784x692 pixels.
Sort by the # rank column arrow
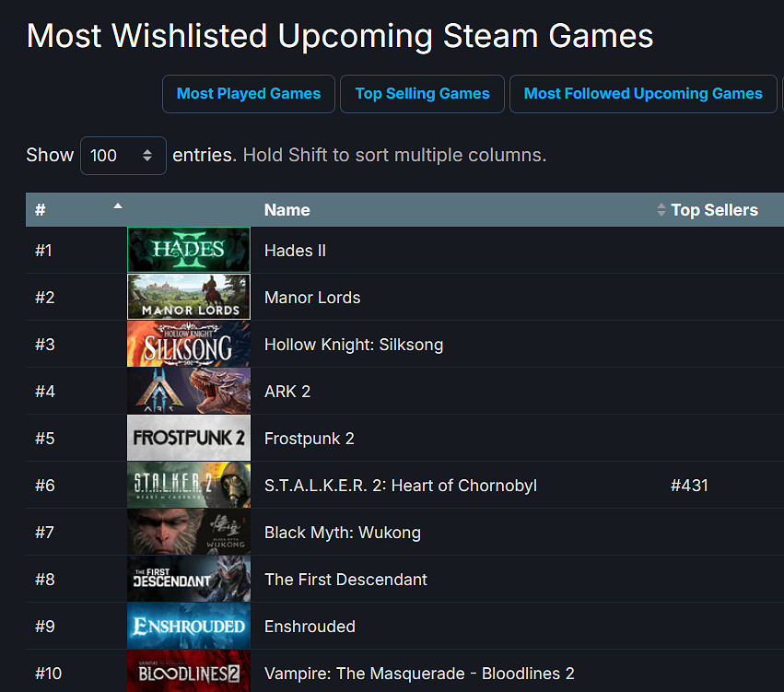pos(118,207)
